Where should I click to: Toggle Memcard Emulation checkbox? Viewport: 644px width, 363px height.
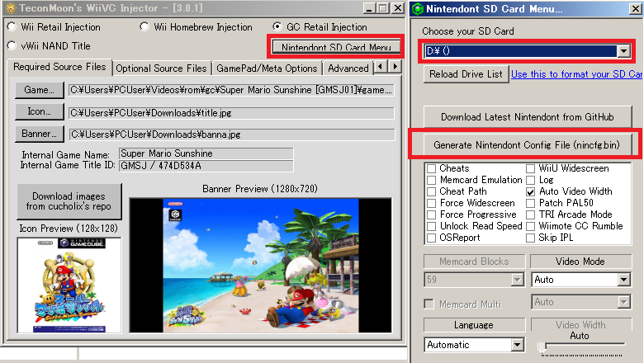[431, 180]
